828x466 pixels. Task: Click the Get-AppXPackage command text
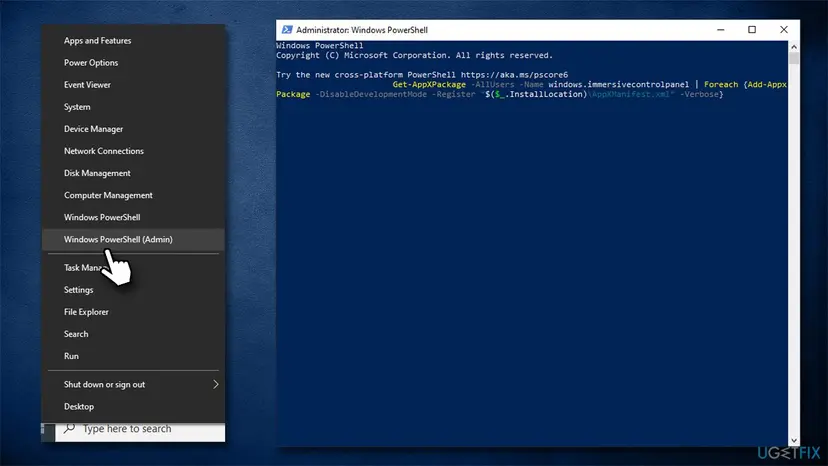[429, 85]
